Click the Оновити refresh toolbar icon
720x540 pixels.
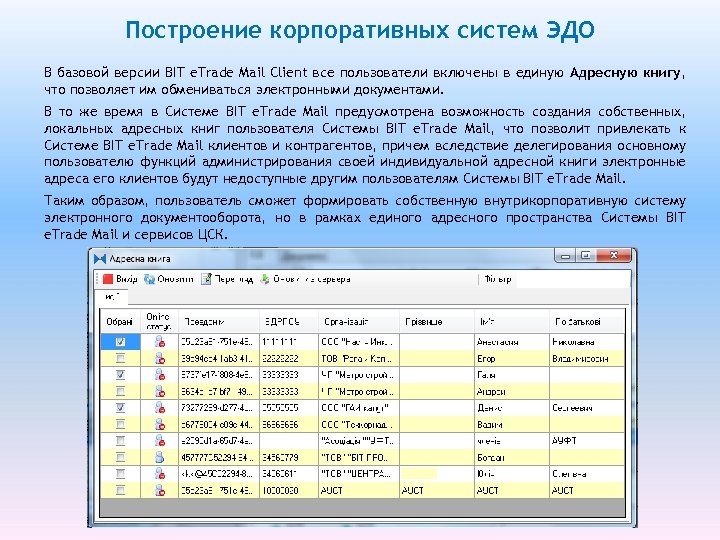(x=149, y=279)
